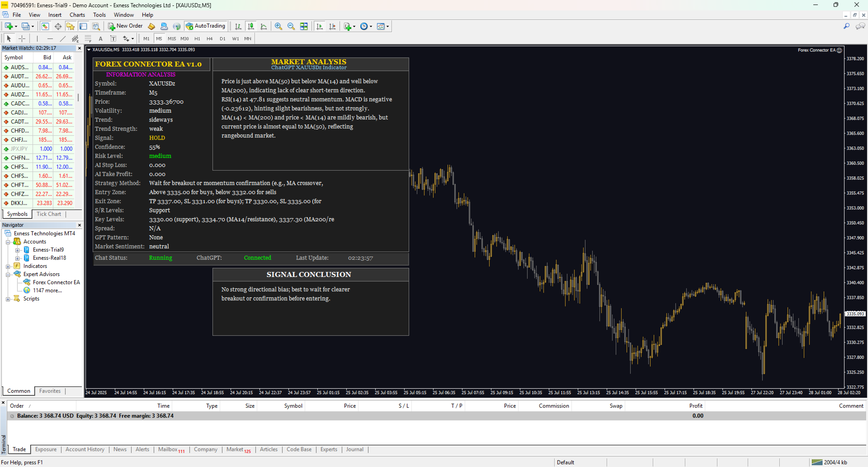Open the Forex Connector EA expert
The image size is (868, 467).
pos(56,282)
